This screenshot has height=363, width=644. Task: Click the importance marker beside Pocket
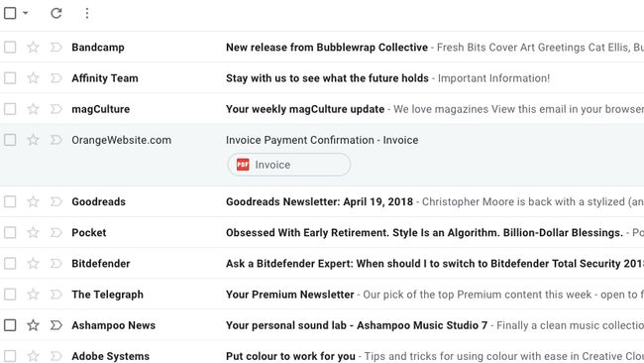[x=55, y=232]
